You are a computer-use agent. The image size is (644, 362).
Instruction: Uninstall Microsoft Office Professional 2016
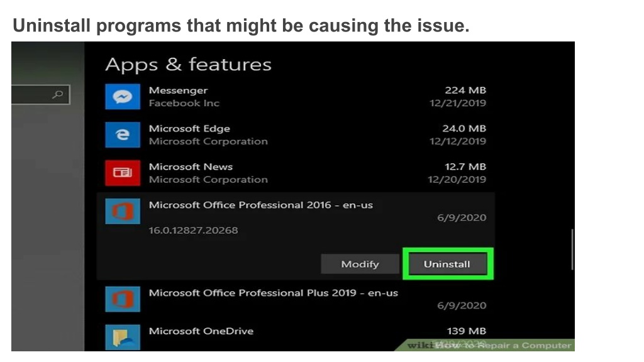pos(448,264)
